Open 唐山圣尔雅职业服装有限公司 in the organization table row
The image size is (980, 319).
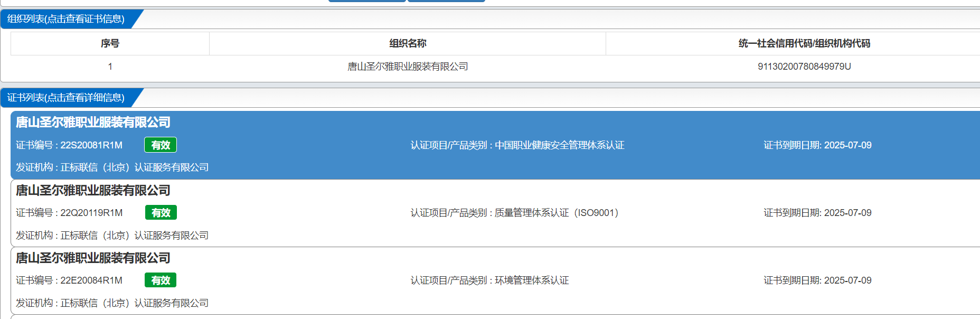point(408,67)
